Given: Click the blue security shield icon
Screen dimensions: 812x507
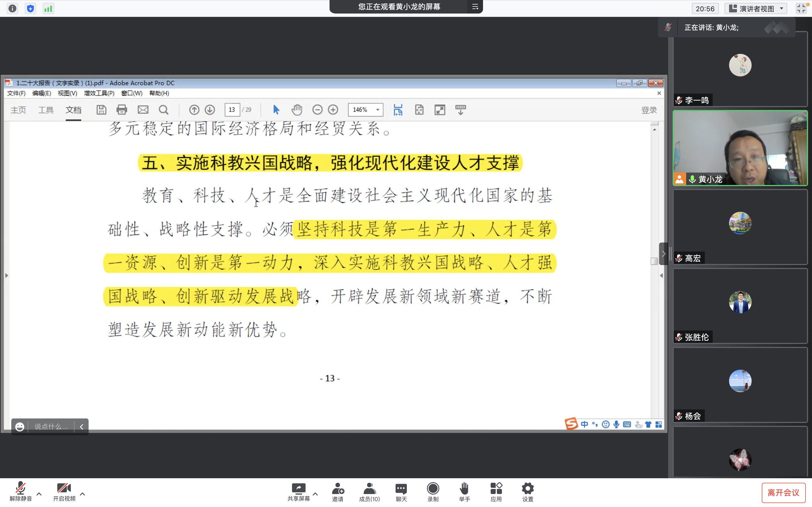Looking at the screenshot, I should [30, 8].
